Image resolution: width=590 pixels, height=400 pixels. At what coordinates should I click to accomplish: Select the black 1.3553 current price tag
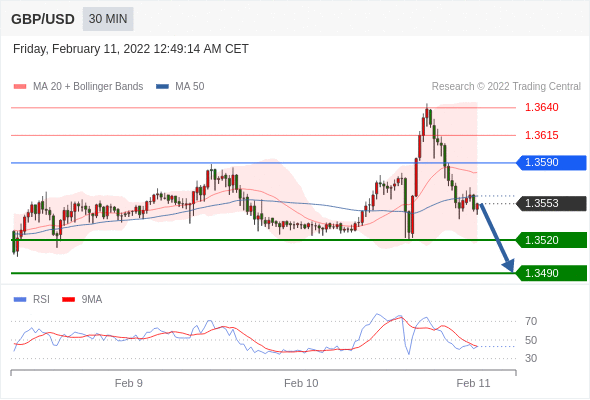click(551, 204)
